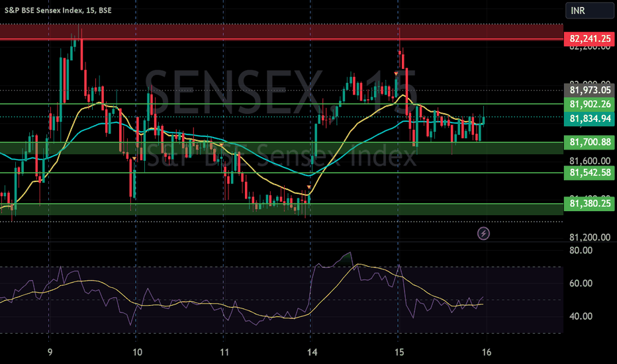Select the 81,834.94 current price label

pos(589,118)
